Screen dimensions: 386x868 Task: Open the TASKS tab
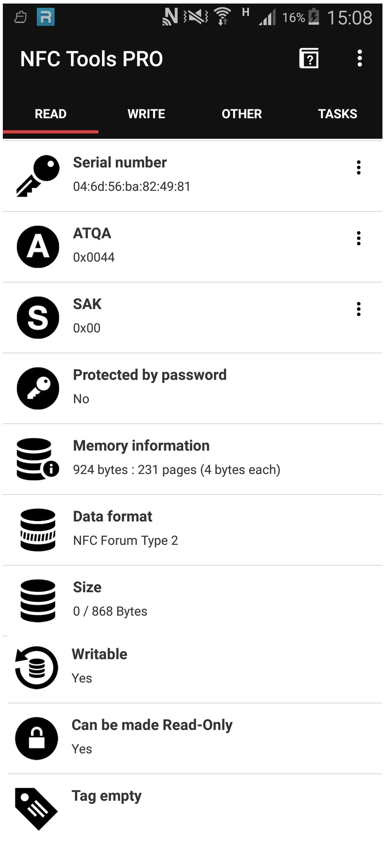pyautogui.click(x=337, y=114)
